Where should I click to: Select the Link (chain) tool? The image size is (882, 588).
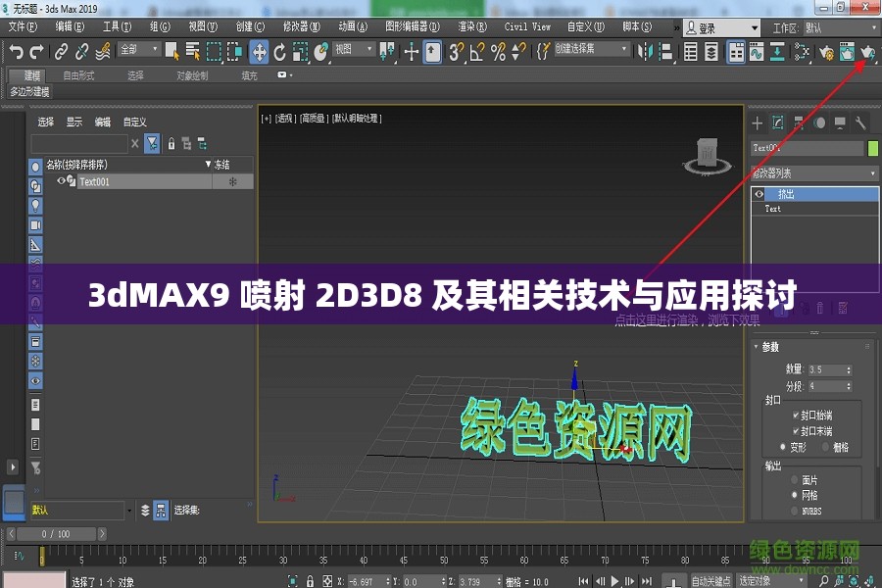(x=61, y=52)
